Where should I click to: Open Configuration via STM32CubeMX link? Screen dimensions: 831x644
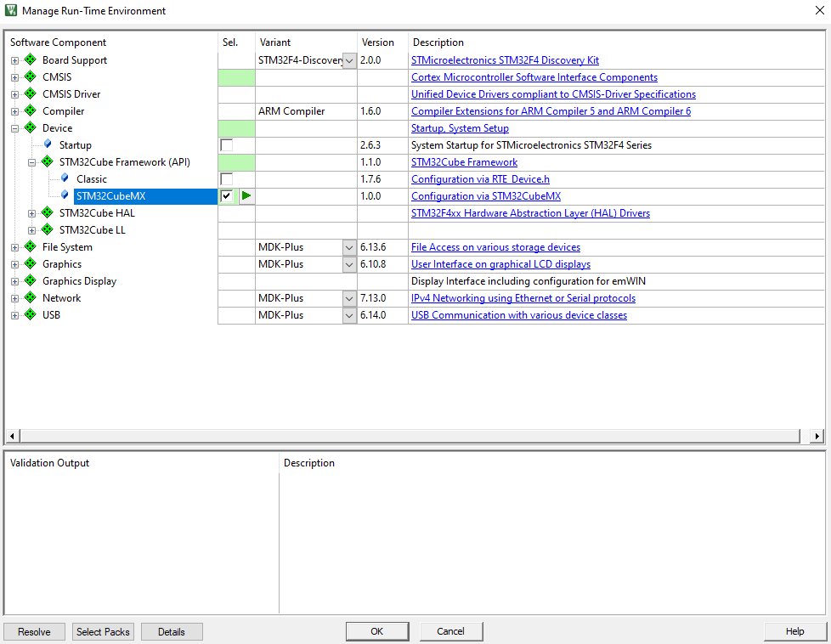pos(486,195)
